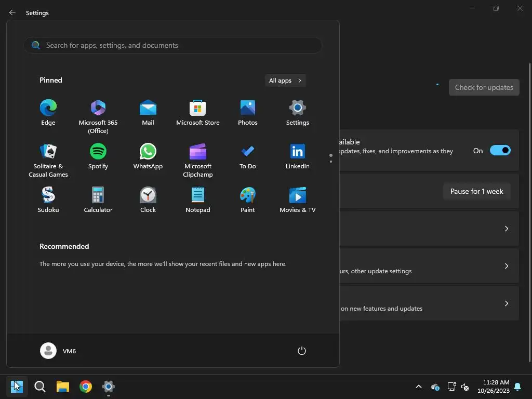
Task: Click the Windows Start button on taskbar
Action: coord(17,387)
